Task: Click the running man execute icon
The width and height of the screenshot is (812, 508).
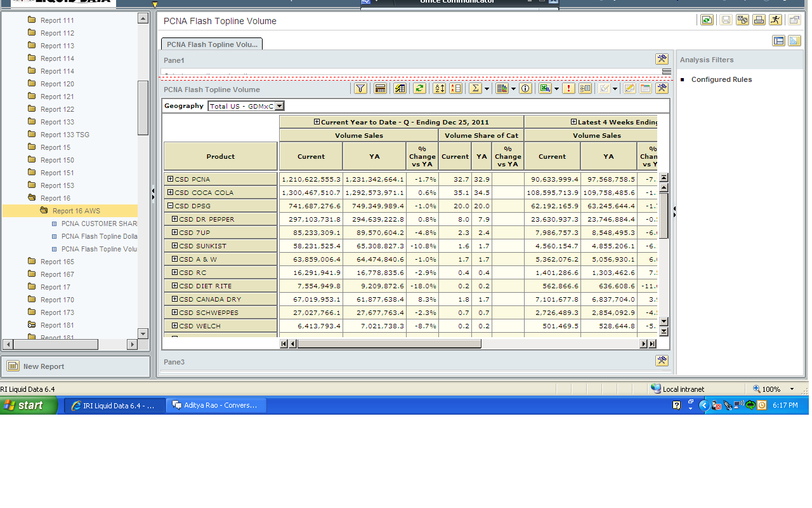Action: tap(775, 20)
